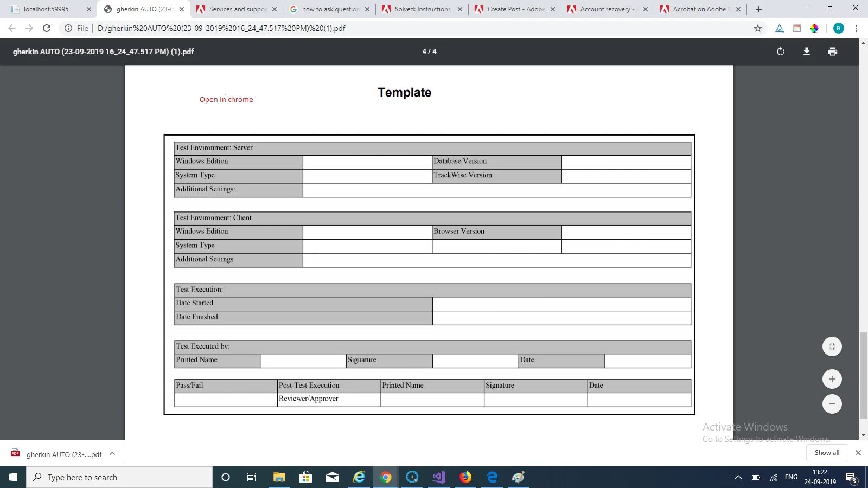868x488 pixels.
Task: Close the downloads bar
Action: coord(858,453)
